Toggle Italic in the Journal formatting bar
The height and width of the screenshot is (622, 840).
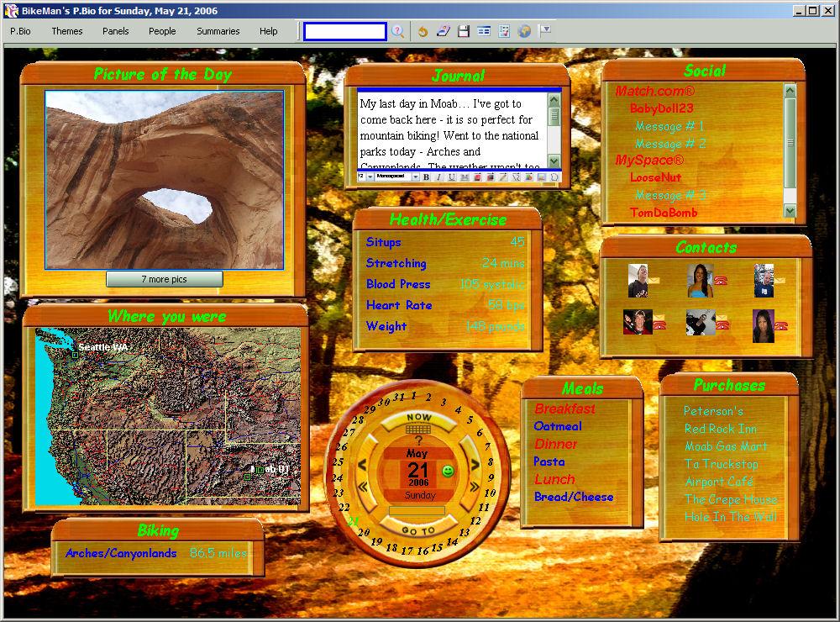(x=438, y=177)
